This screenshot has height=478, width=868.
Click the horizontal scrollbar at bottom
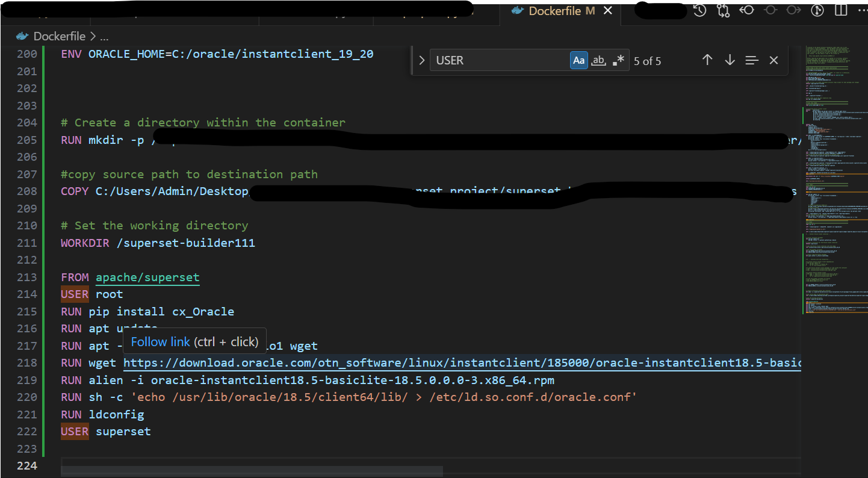coord(252,470)
